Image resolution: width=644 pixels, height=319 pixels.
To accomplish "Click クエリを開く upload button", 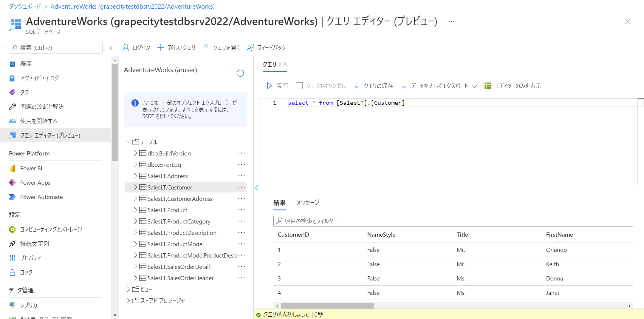I will pyautogui.click(x=222, y=47).
